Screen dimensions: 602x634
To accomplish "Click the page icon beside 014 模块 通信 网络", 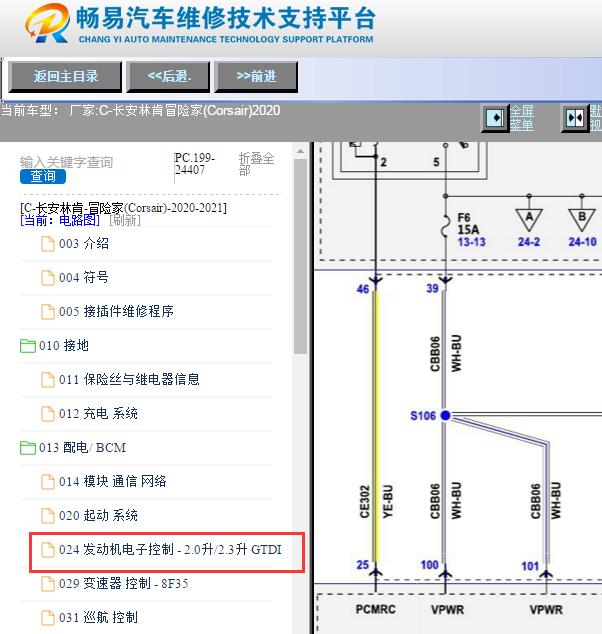I will click(48, 482).
